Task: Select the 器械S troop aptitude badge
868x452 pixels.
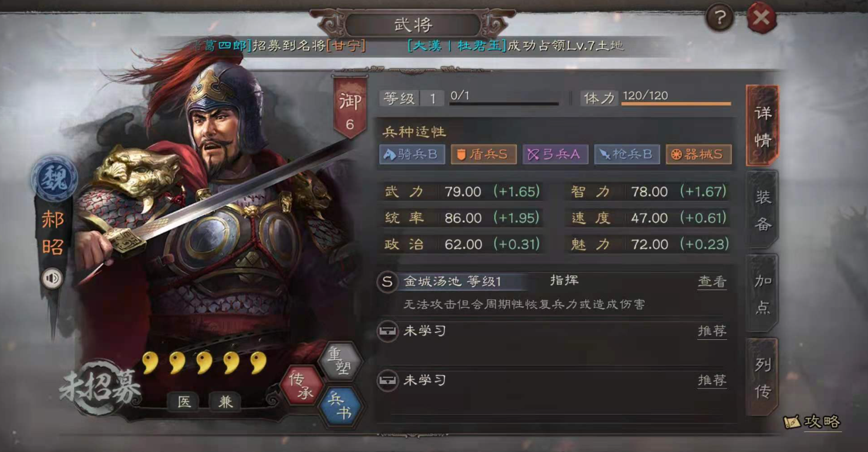Action: [x=698, y=154]
